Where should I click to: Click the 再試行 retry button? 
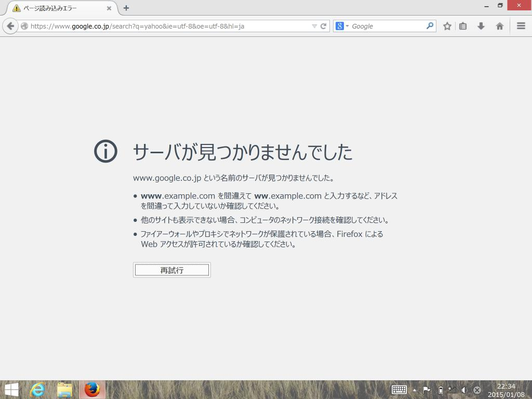171,270
